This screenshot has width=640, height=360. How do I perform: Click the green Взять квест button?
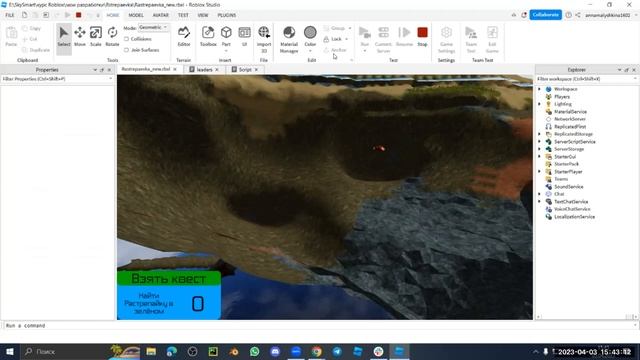click(x=169, y=278)
